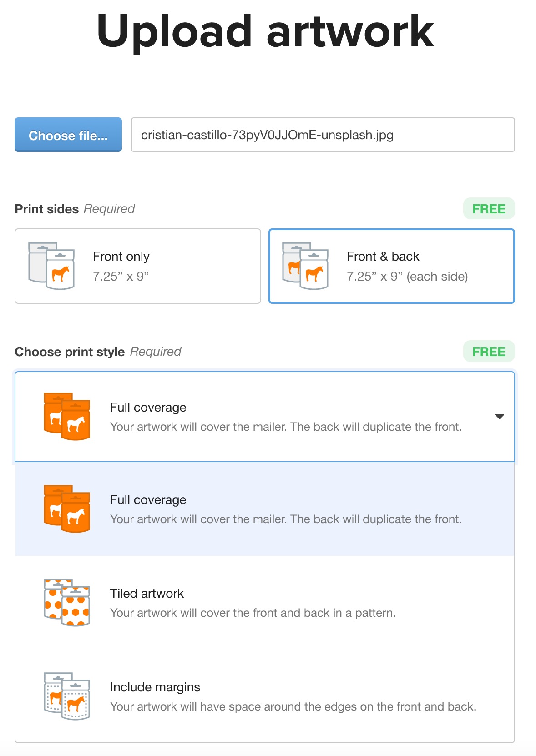Image resolution: width=536 pixels, height=756 pixels.
Task: Select the Front only print side option
Action: (137, 266)
